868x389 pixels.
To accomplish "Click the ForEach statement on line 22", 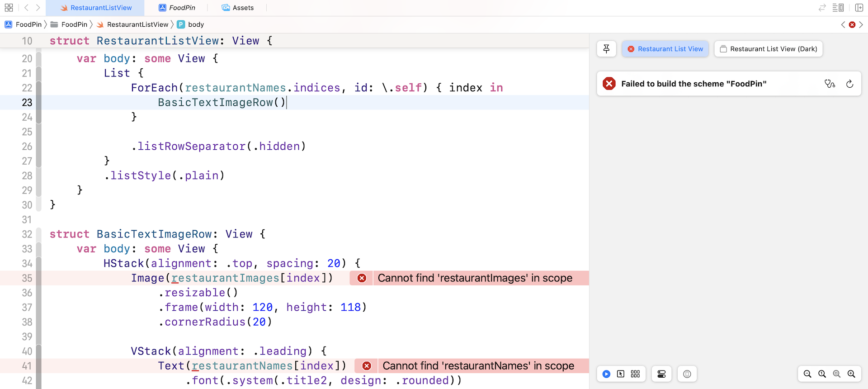I will (x=317, y=88).
